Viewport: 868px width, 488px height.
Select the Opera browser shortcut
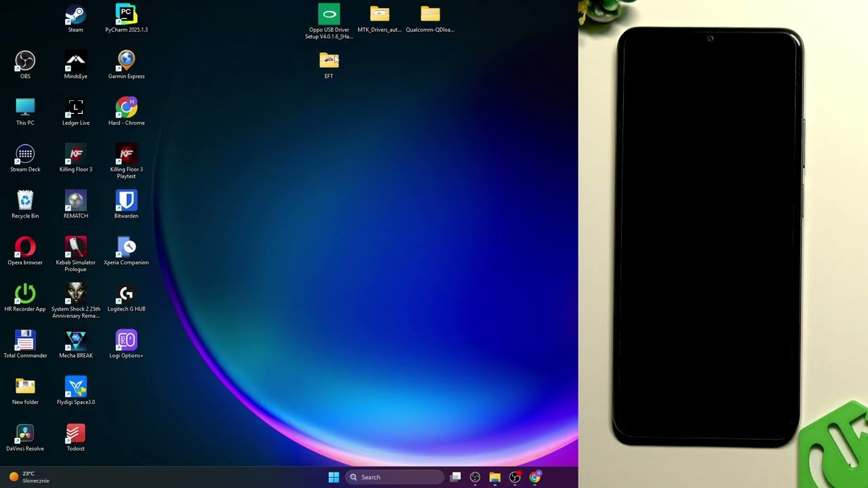(x=25, y=252)
